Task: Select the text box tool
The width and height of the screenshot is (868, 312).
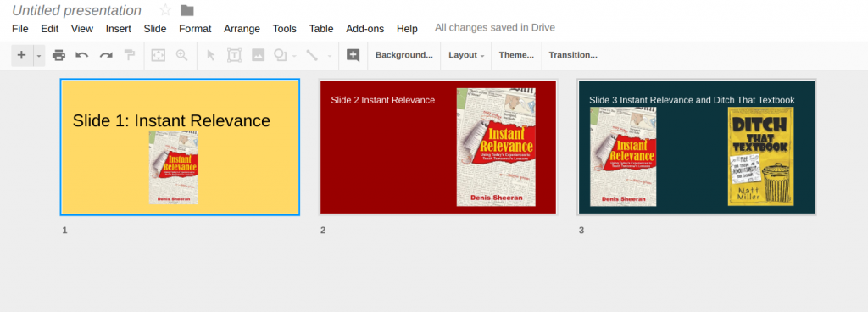Action: [234, 55]
